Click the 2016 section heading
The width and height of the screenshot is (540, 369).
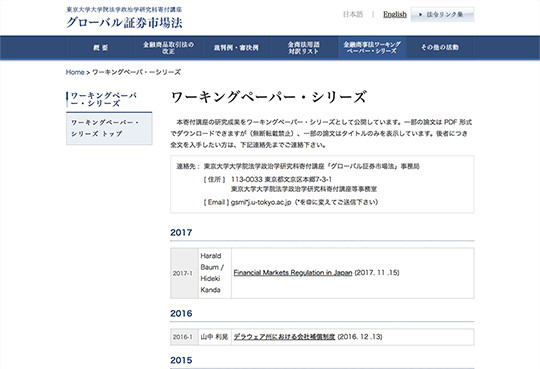[181, 314]
